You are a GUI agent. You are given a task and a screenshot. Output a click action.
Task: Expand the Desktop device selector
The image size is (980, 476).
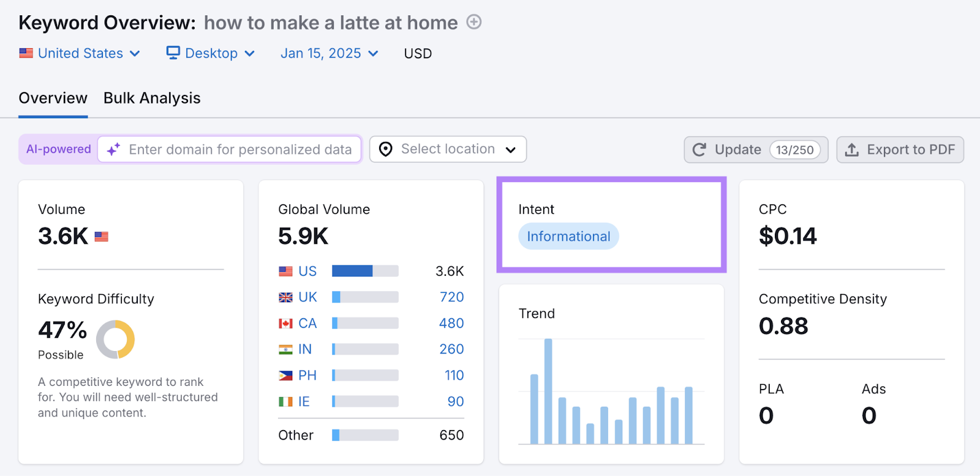tap(211, 53)
